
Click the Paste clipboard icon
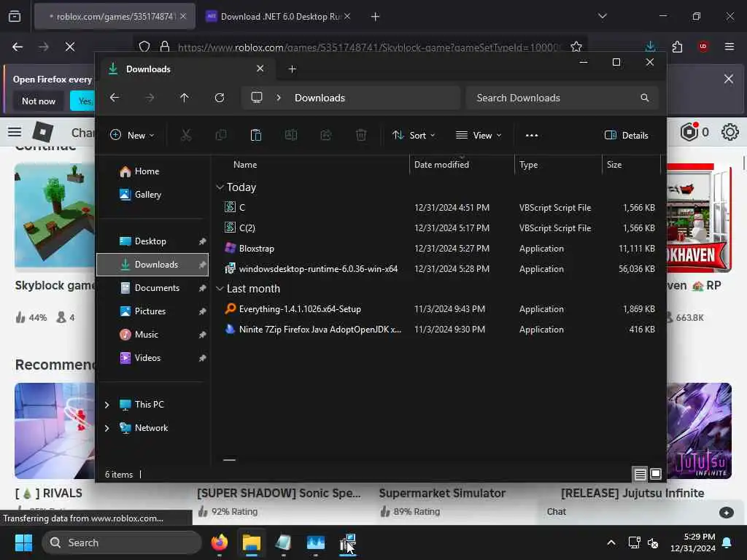click(x=256, y=135)
